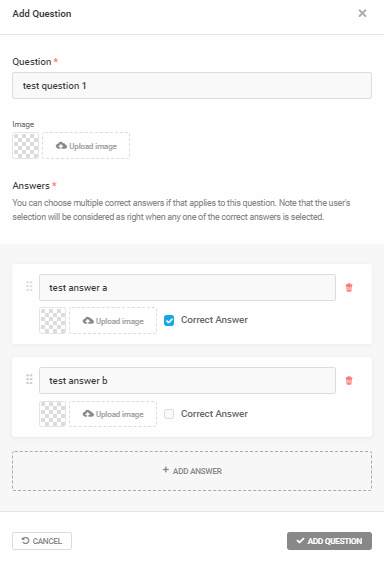Close the Add Question dialog with X
Viewport: 384px width, 565px height.
point(362,13)
